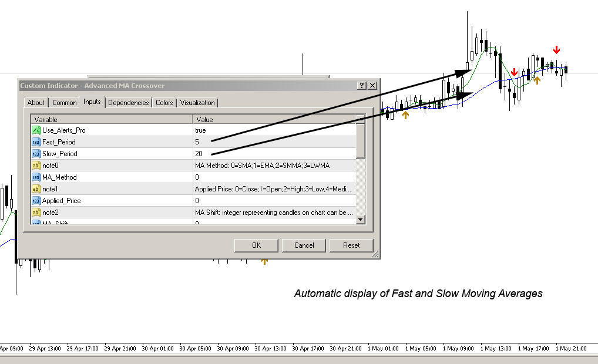
Task: Select the Applied_Price numeric variable icon
Action: click(36, 200)
